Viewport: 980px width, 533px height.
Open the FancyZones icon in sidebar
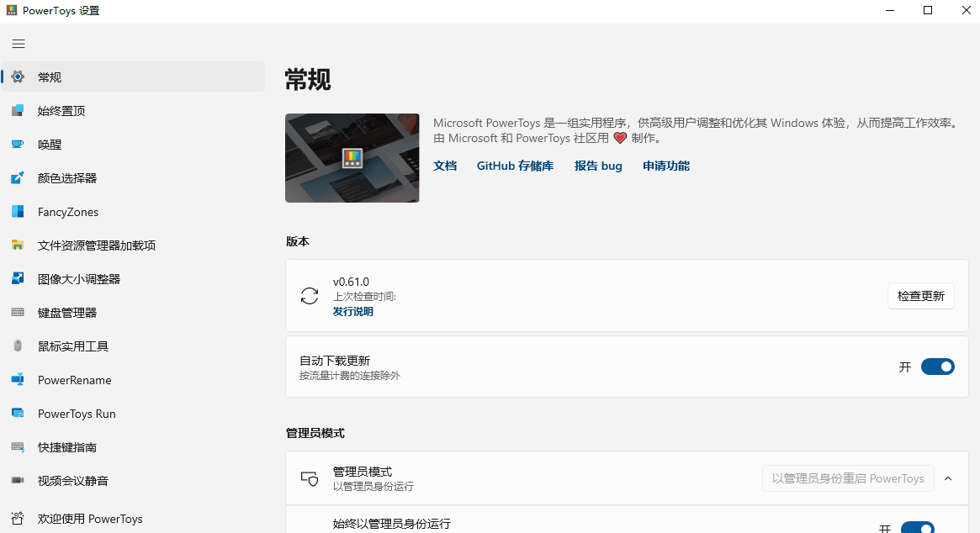click(18, 212)
